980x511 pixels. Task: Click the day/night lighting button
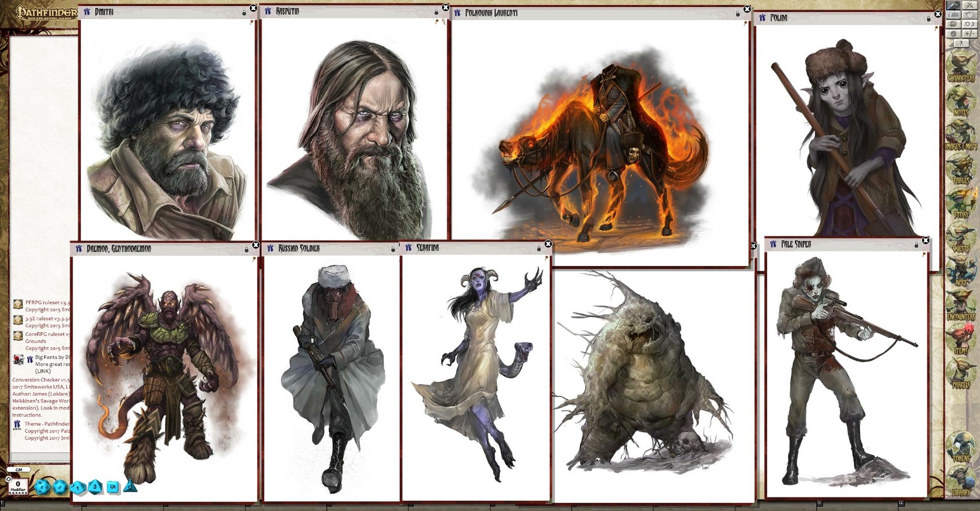(x=969, y=24)
